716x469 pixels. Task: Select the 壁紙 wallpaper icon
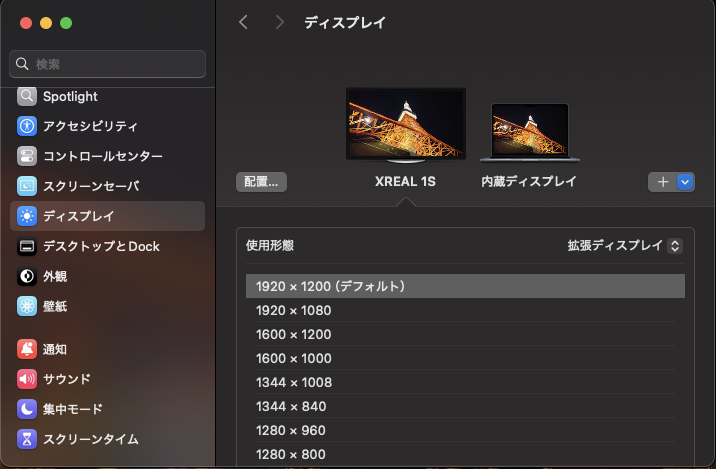point(27,307)
